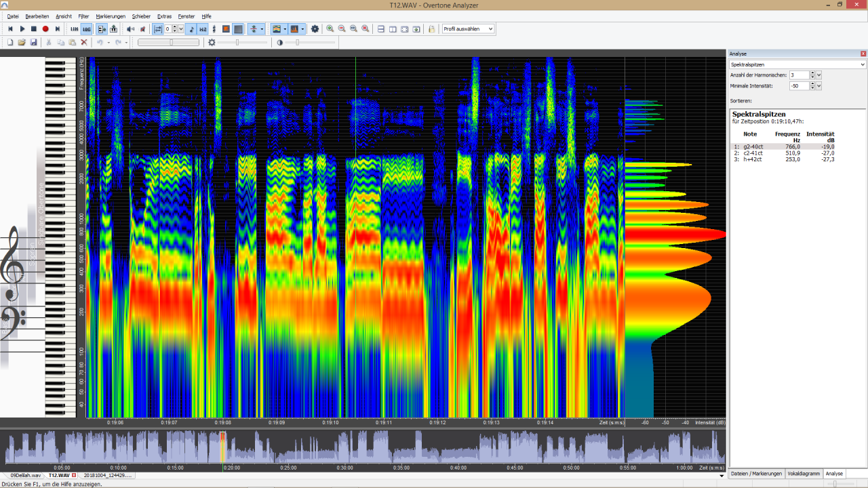Click the padlock lock icon
Screen dimensions: 868x488
431,29
